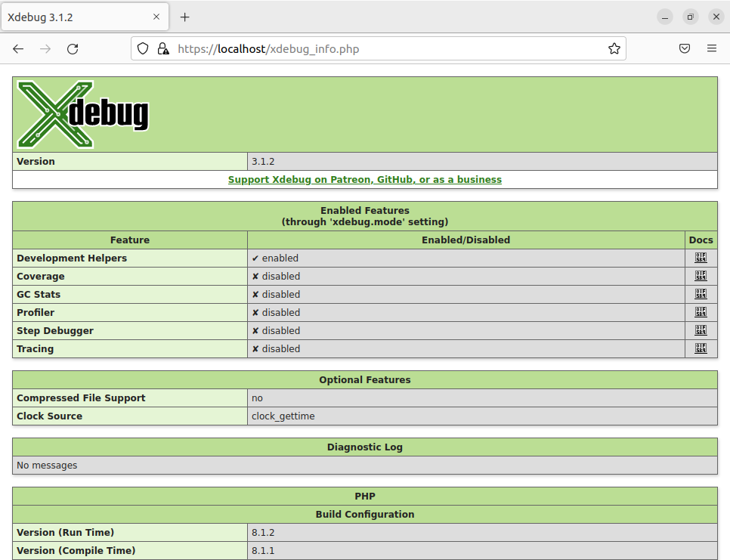
Task: Select the Xdebug 3.1.2 tab
Action: coord(85,17)
